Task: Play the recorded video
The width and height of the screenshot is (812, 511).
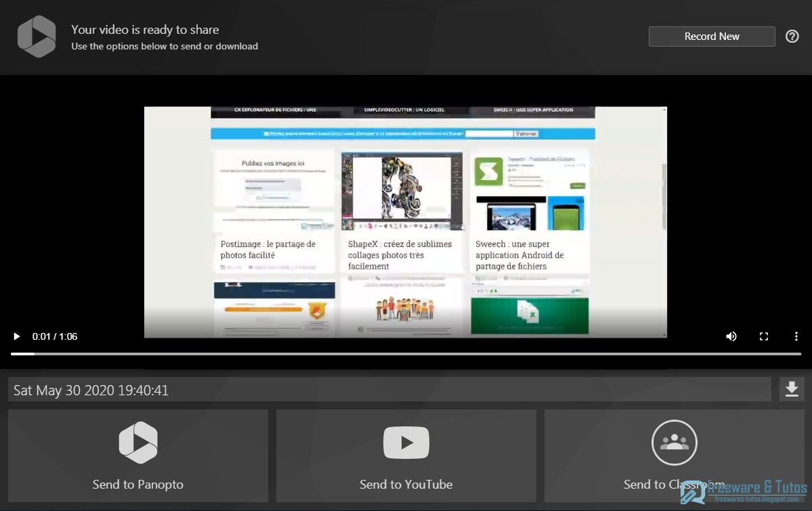Action: click(x=16, y=336)
